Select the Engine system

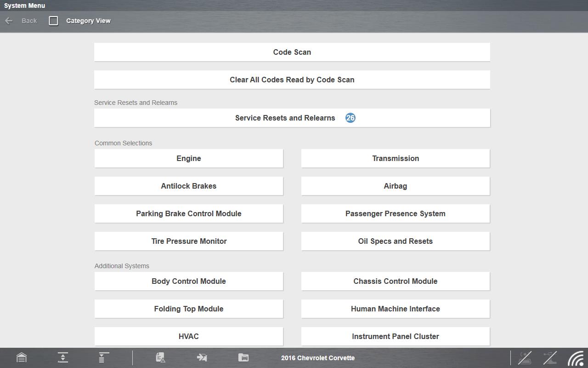pos(189,158)
